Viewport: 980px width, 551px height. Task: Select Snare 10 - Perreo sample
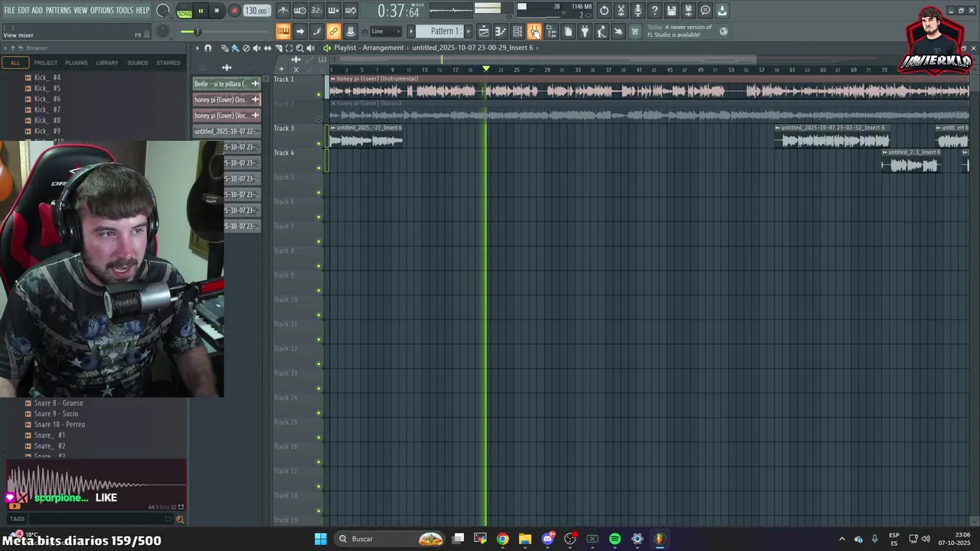[60, 424]
